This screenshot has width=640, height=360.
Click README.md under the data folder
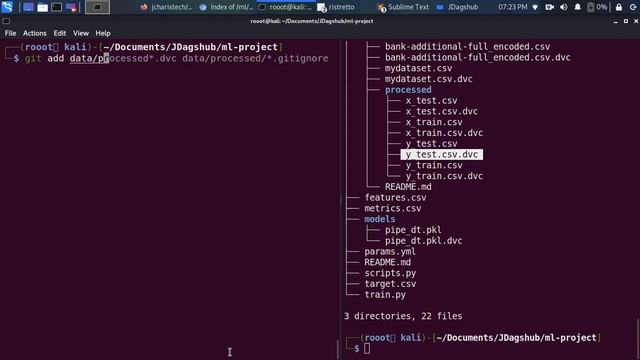coord(408,187)
